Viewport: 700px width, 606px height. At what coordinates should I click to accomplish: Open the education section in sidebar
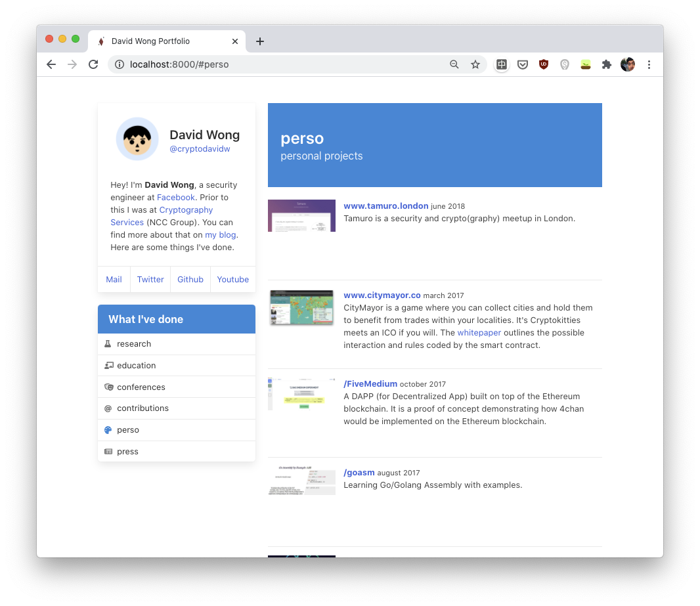tap(177, 365)
